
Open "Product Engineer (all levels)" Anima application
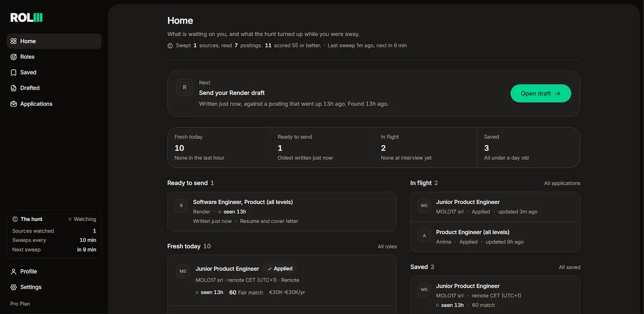click(495, 237)
